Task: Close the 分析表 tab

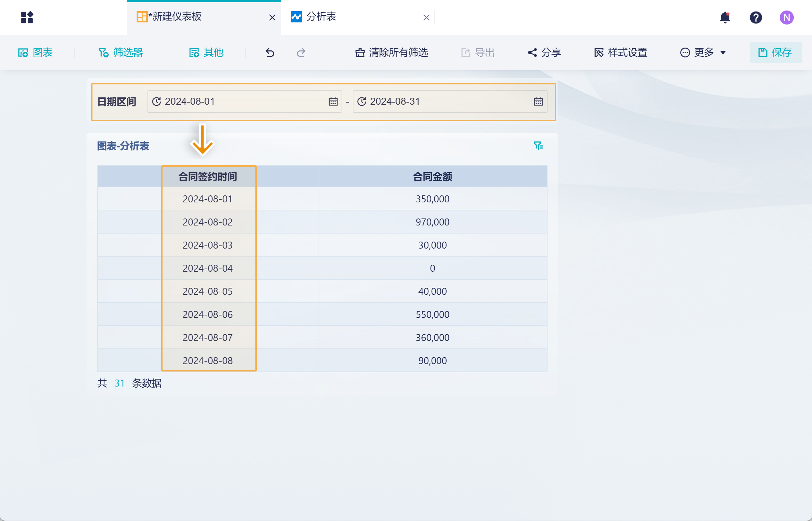Action: tap(426, 18)
